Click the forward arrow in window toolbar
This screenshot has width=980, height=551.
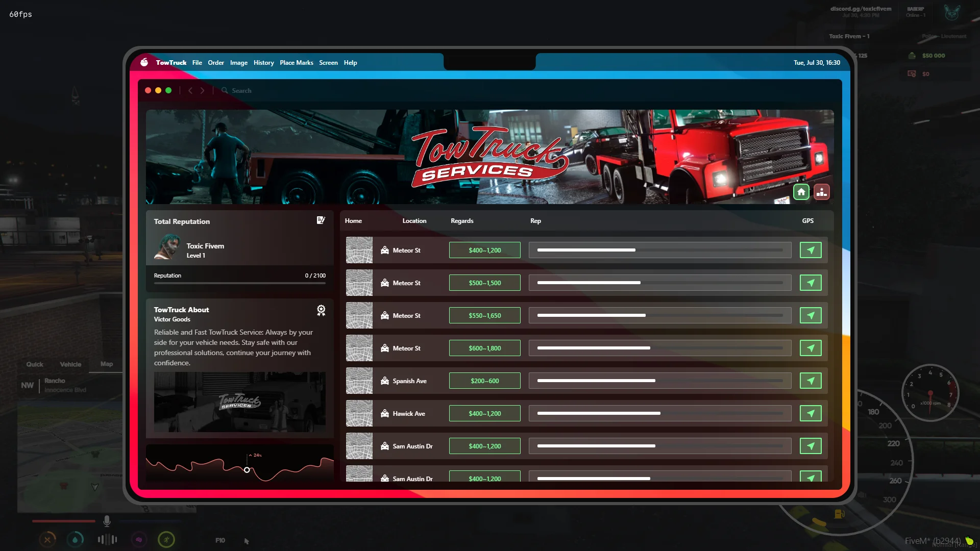coord(202,90)
